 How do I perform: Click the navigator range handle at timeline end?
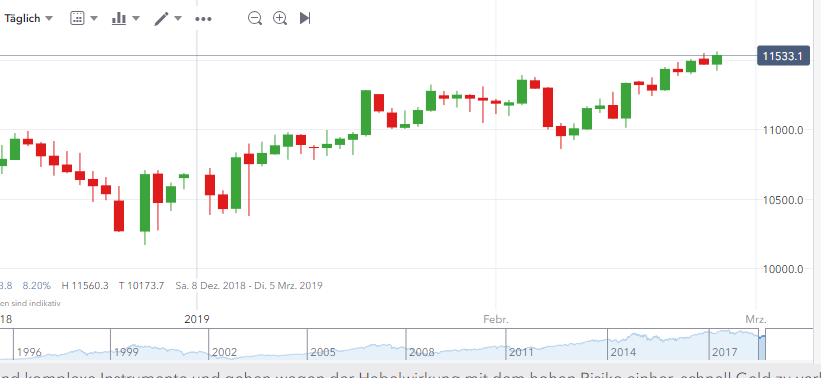coord(762,344)
